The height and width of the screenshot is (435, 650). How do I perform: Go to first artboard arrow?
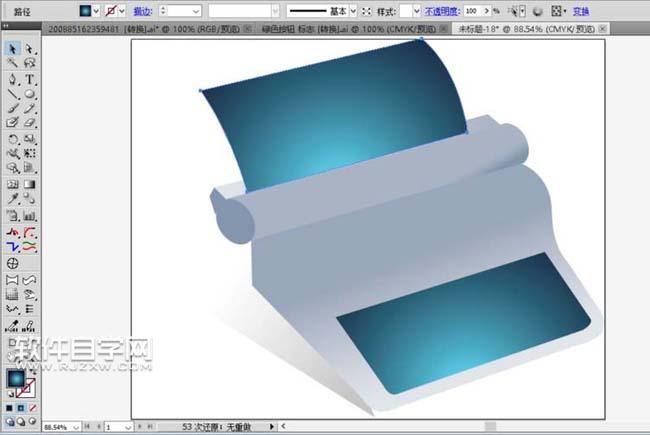87,426
